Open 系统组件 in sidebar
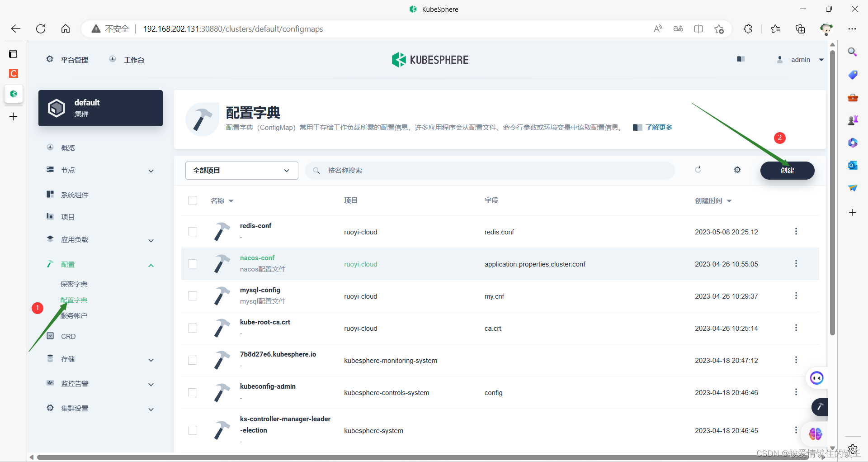868x462 pixels. point(75,195)
